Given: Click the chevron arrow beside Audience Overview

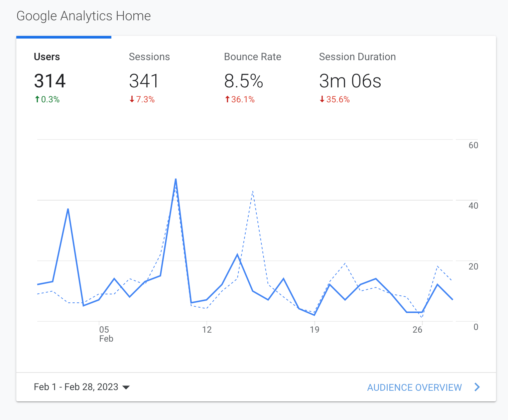Looking at the screenshot, I should point(477,387).
